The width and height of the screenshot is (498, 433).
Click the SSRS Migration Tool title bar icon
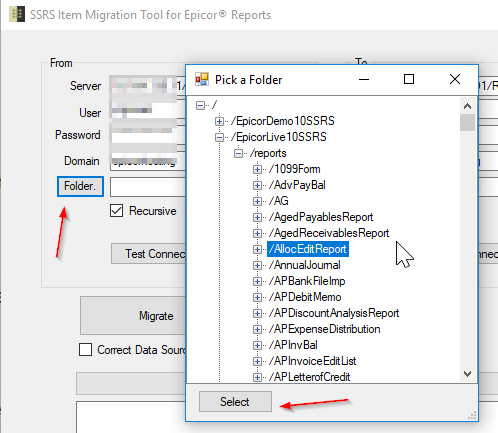(x=17, y=14)
